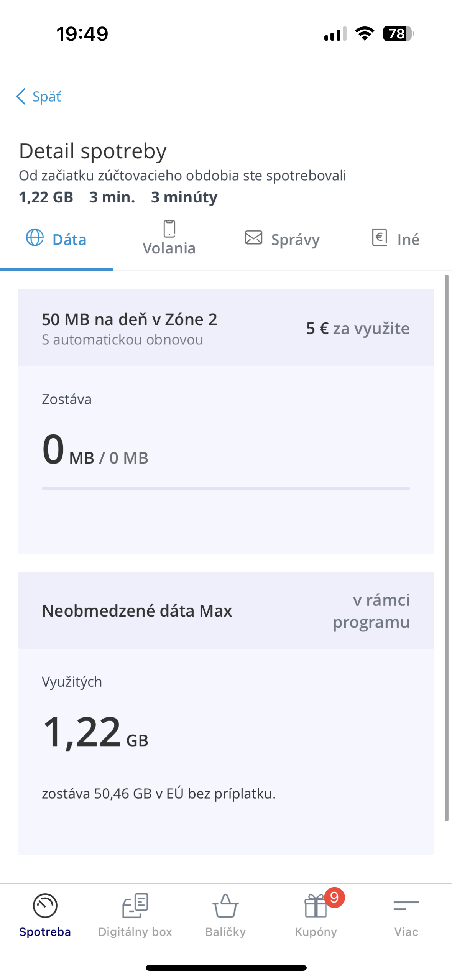Tap the envelope Správy icon

tap(253, 237)
